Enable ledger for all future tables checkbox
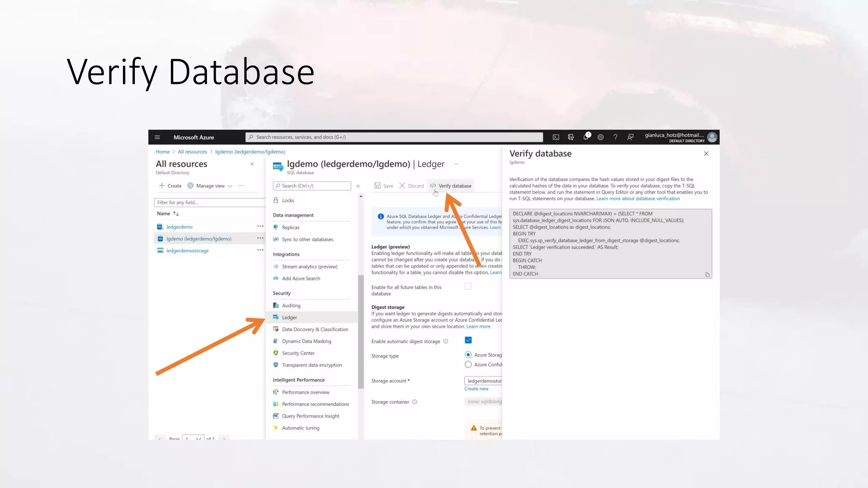The image size is (868, 488). tap(468, 286)
